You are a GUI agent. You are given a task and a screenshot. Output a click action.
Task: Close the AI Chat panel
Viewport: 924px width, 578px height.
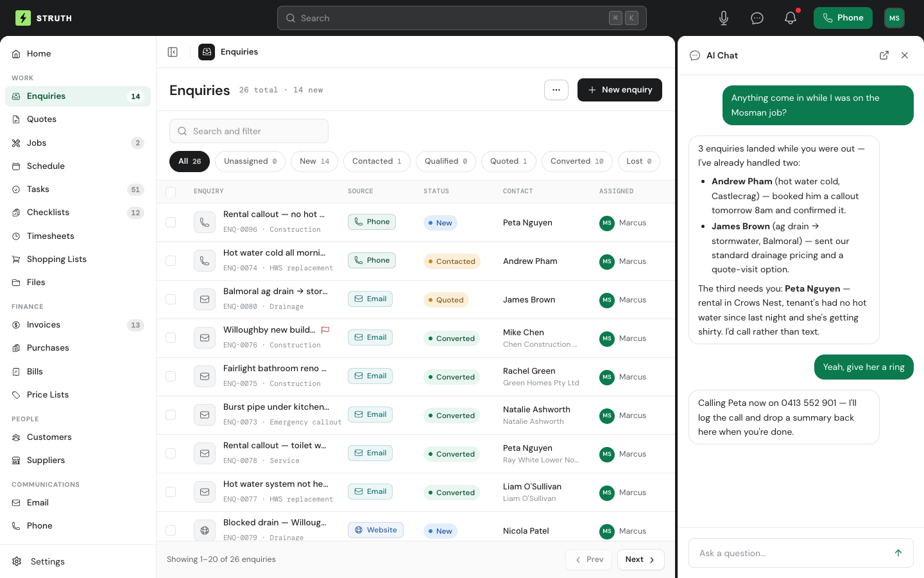coord(905,55)
